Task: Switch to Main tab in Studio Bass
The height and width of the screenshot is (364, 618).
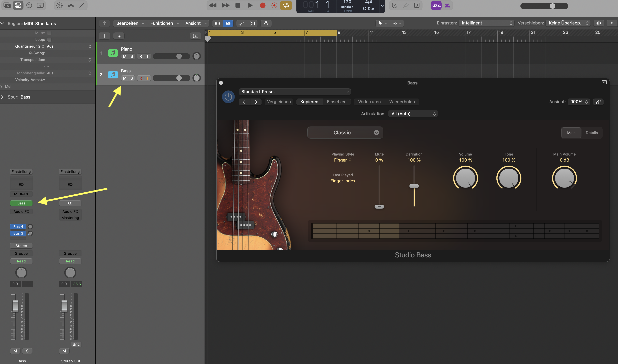Action: 571,133
